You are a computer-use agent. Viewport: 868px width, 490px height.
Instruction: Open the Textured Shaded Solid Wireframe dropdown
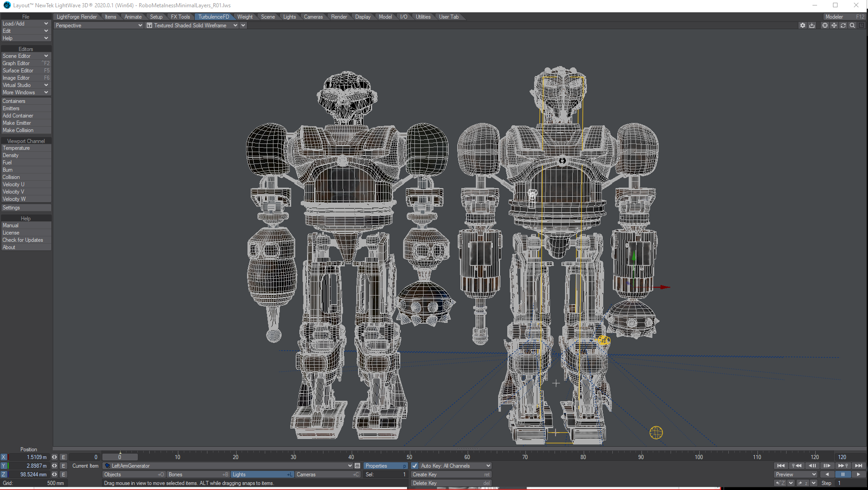click(x=191, y=26)
